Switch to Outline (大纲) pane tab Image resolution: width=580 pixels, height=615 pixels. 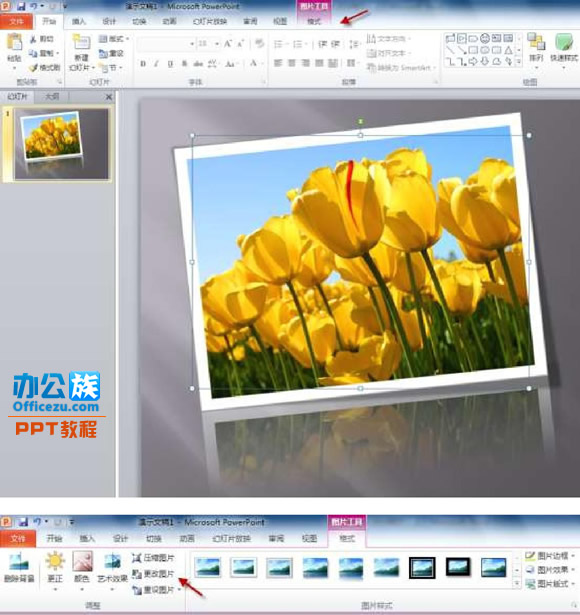[x=52, y=96]
